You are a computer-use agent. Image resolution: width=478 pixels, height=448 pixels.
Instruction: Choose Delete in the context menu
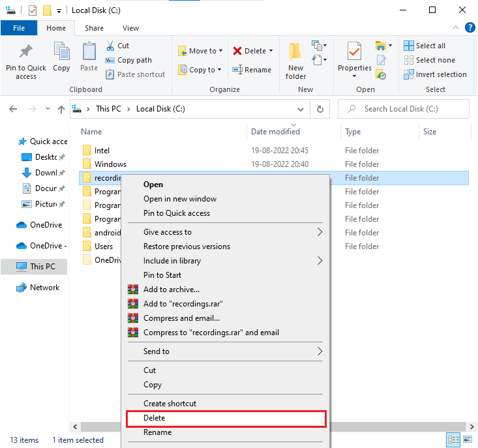226,418
